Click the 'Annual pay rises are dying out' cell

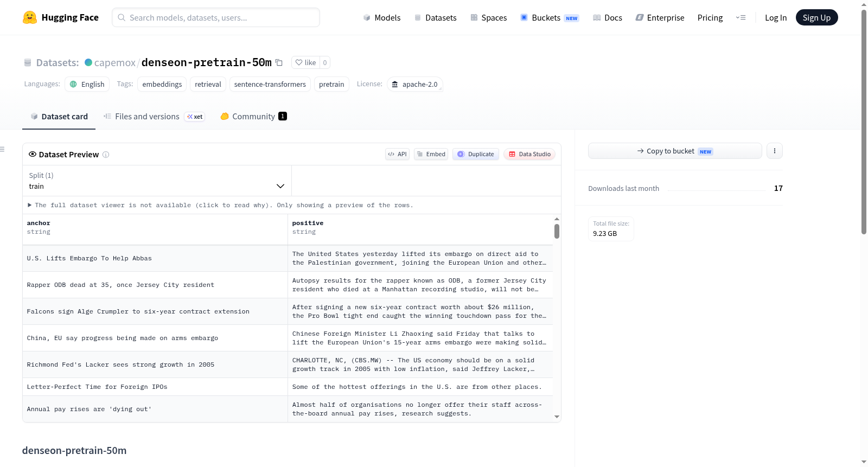[x=155, y=409]
